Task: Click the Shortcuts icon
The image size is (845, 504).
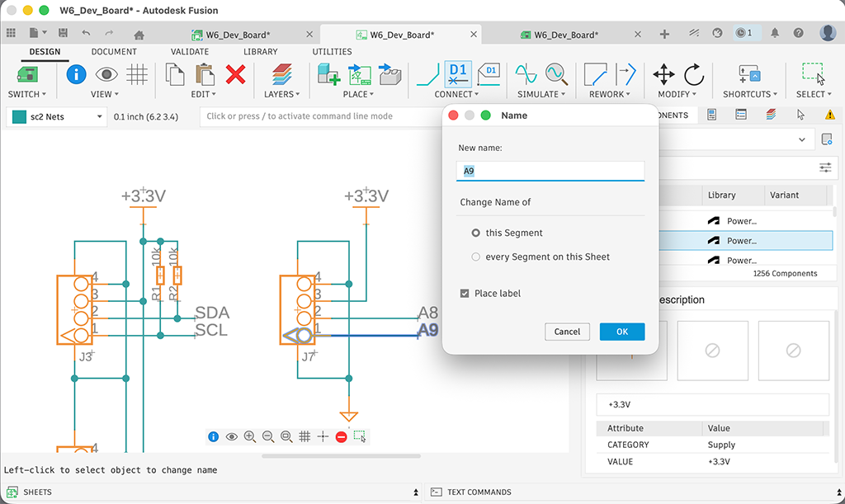Action: 749,74
